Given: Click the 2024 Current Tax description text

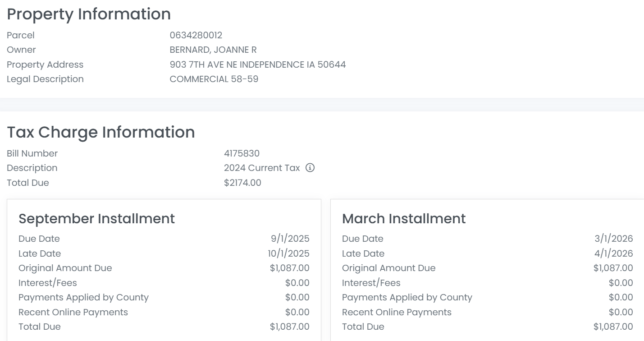Looking at the screenshot, I should [x=262, y=168].
